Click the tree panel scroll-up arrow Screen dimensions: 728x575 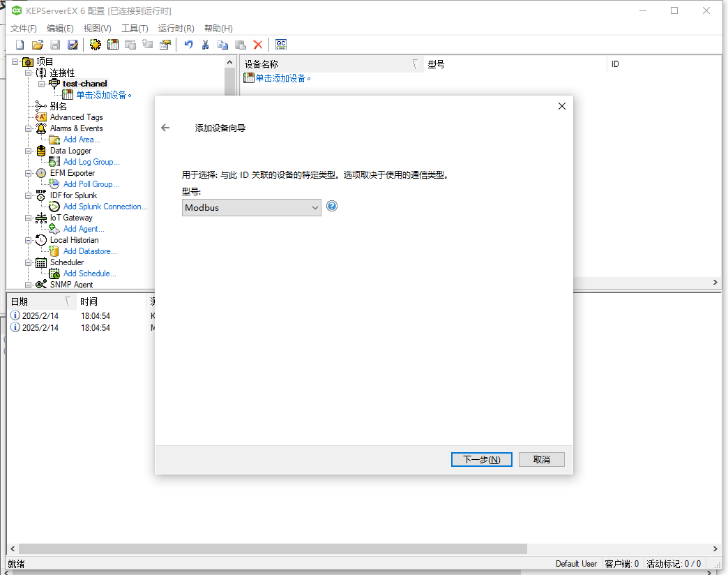tap(230, 62)
